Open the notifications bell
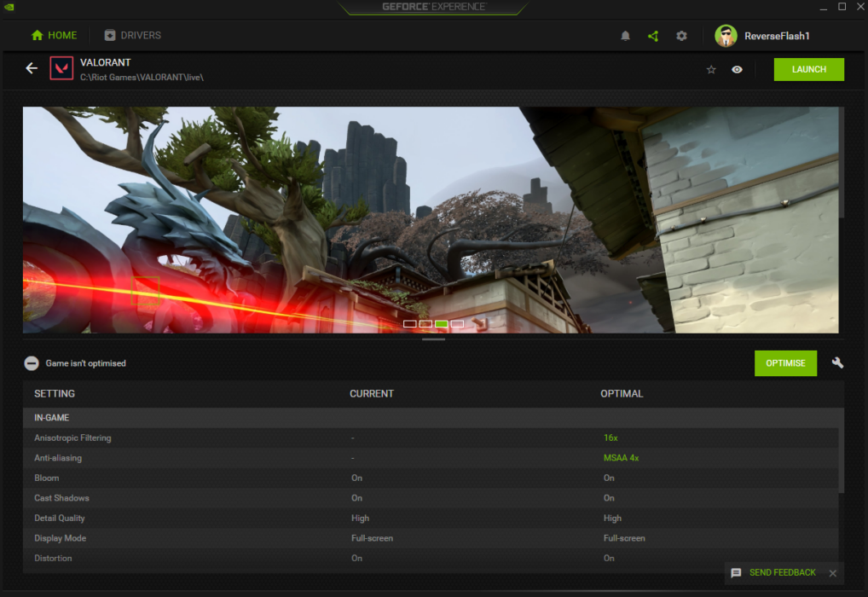This screenshot has height=597, width=868. pos(625,36)
